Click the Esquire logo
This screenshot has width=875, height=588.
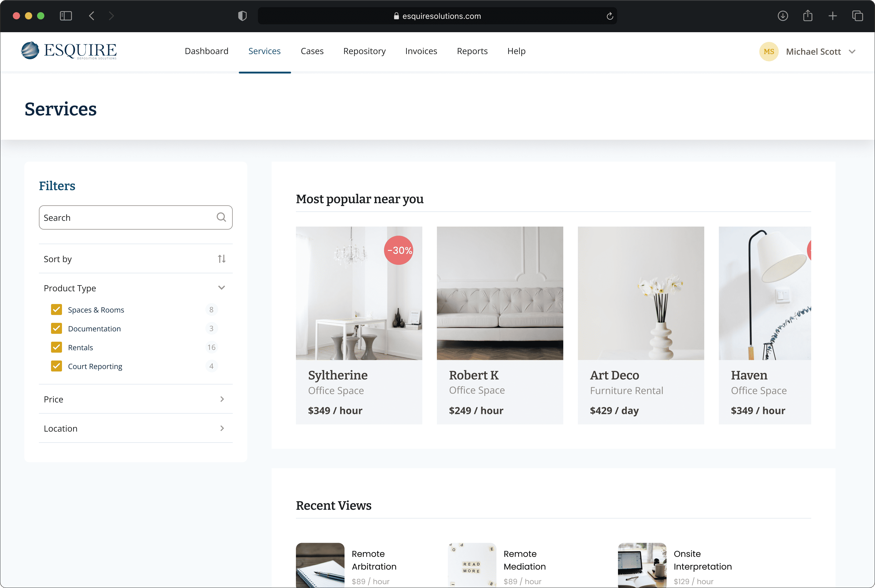pyautogui.click(x=69, y=51)
